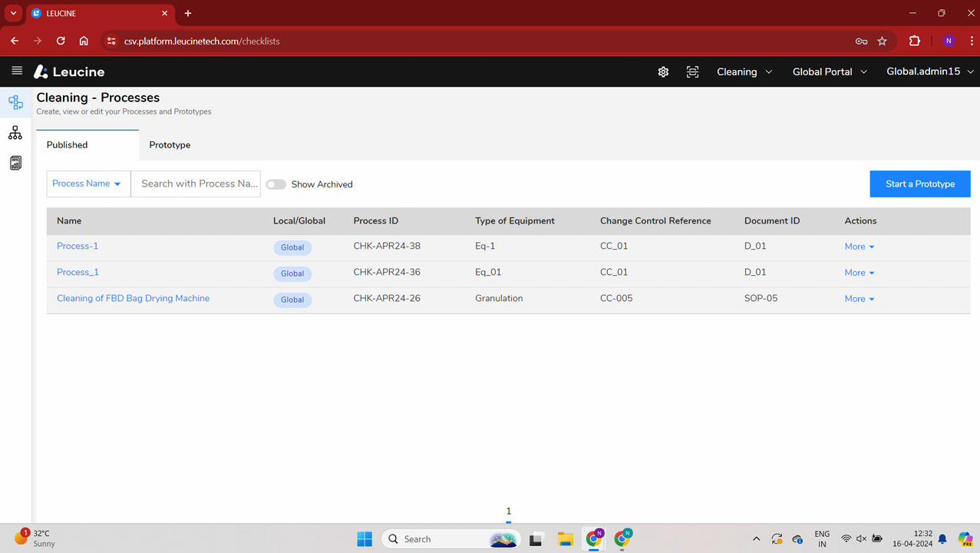Open the password key icon in address bar
980x553 pixels.
861,41
